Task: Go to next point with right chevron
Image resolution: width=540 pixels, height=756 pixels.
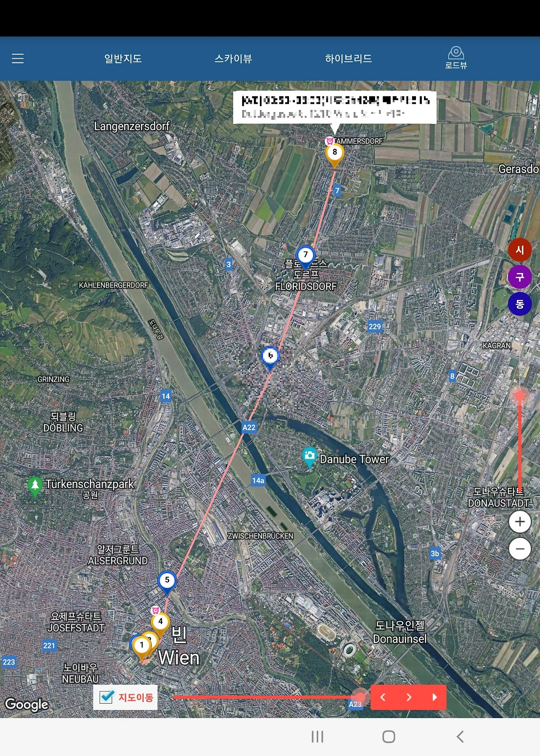Action: click(408, 697)
